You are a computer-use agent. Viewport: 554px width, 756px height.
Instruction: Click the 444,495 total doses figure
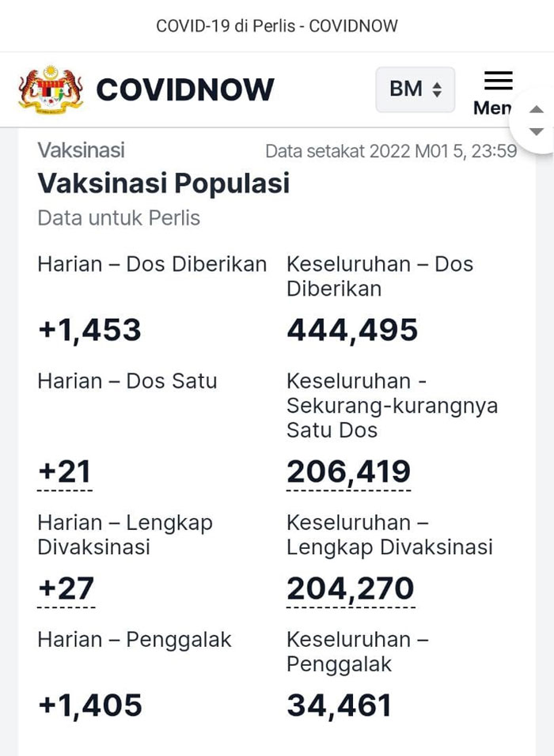click(x=352, y=331)
